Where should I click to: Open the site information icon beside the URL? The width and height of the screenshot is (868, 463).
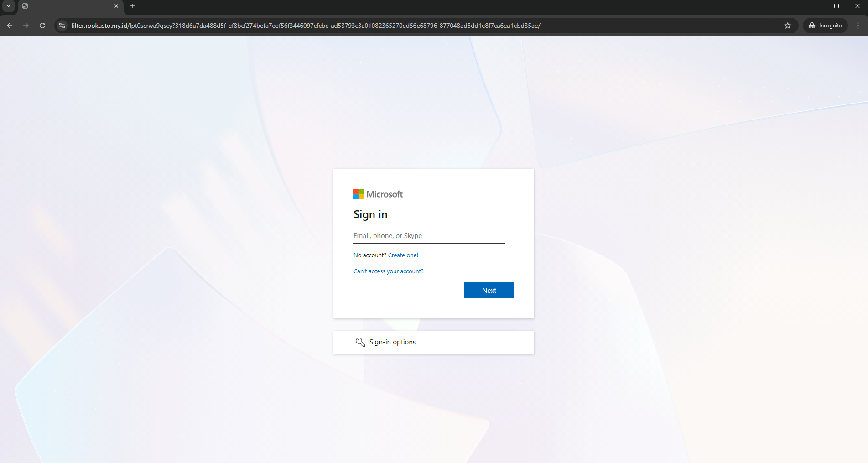62,26
